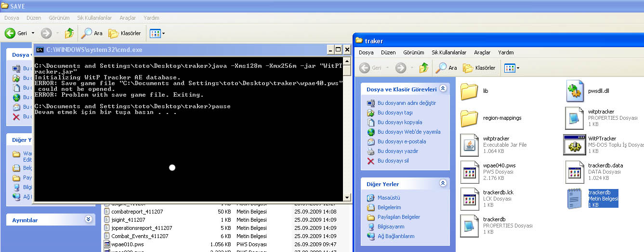
Task: Click the cmd window scrollbar down arrow
Action: (347, 197)
